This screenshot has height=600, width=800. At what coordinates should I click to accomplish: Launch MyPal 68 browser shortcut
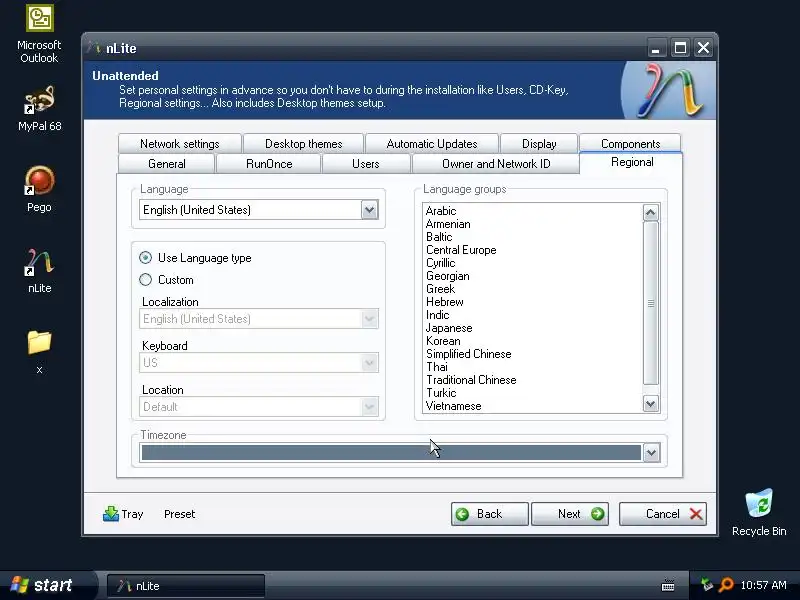(39, 109)
